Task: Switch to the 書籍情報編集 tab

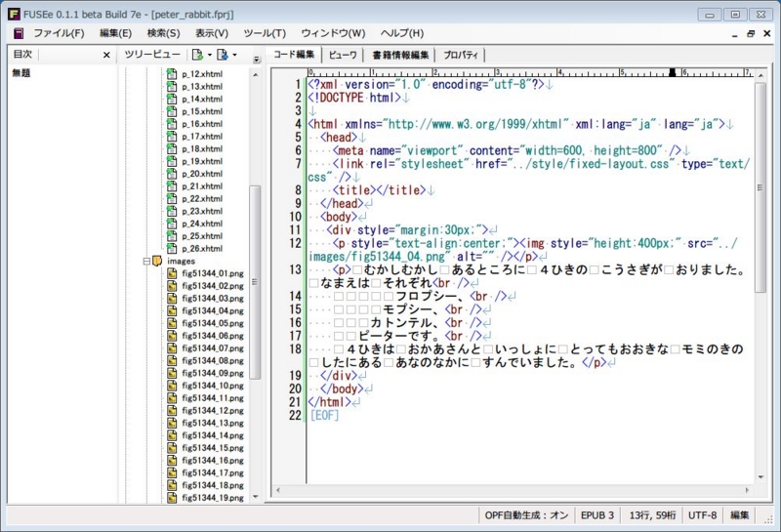Action: (399, 55)
